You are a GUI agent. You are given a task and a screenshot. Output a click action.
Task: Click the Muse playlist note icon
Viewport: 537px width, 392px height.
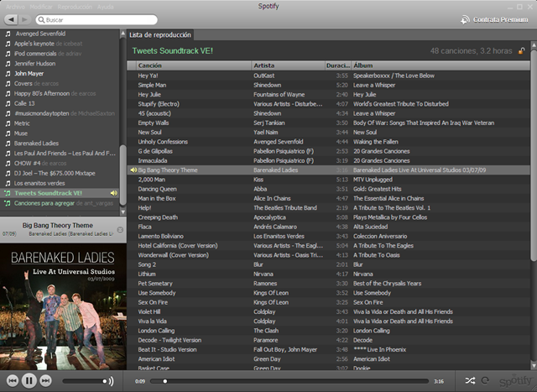[8, 133]
